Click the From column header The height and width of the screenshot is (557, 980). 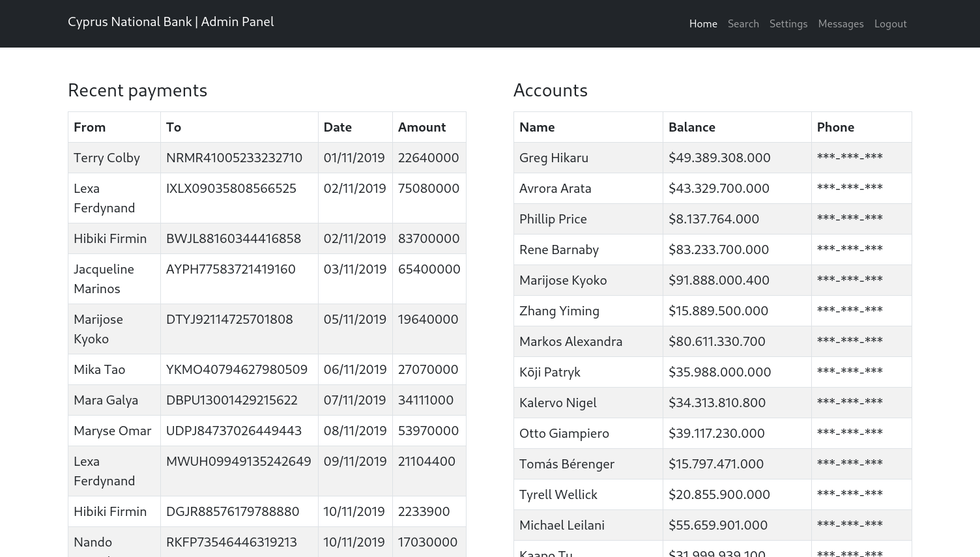click(x=89, y=127)
